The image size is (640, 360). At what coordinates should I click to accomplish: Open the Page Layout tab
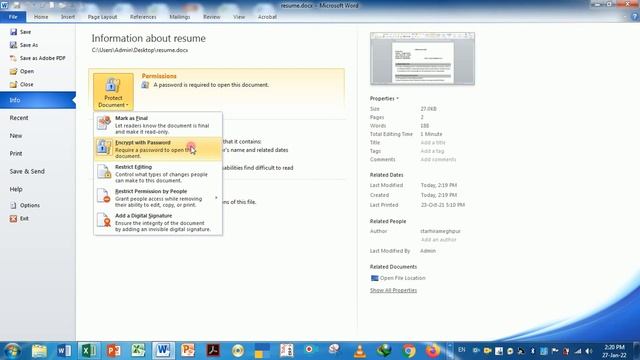point(102,17)
